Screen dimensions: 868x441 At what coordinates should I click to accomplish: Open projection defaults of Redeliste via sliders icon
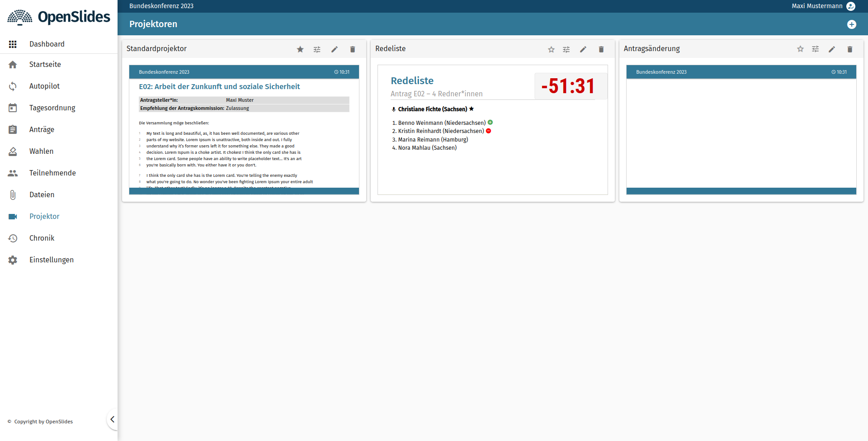click(x=566, y=49)
